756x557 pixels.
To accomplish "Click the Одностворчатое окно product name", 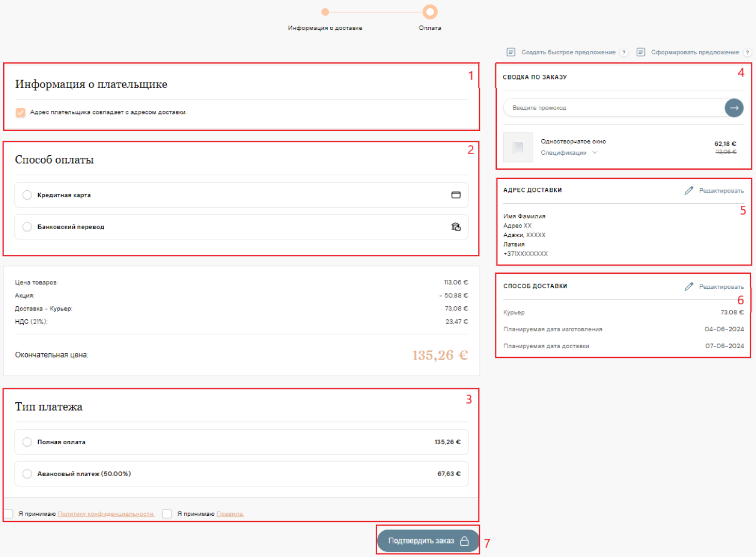I will tap(573, 141).
